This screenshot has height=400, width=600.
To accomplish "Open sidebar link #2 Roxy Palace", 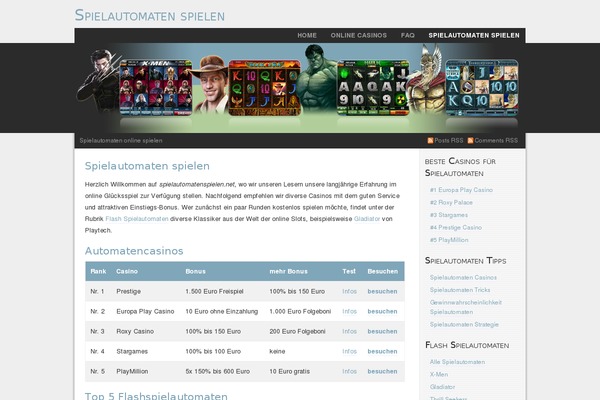I will [451, 202].
